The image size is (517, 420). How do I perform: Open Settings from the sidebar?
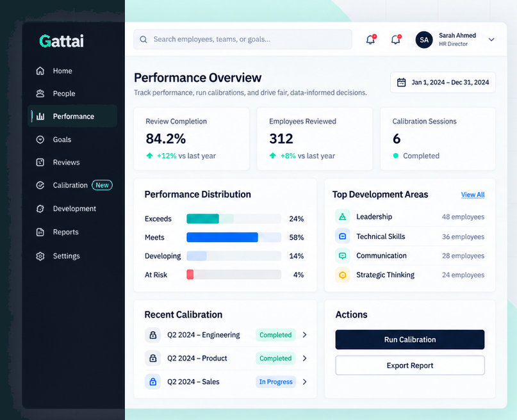pyautogui.click(x=72, y=256)
